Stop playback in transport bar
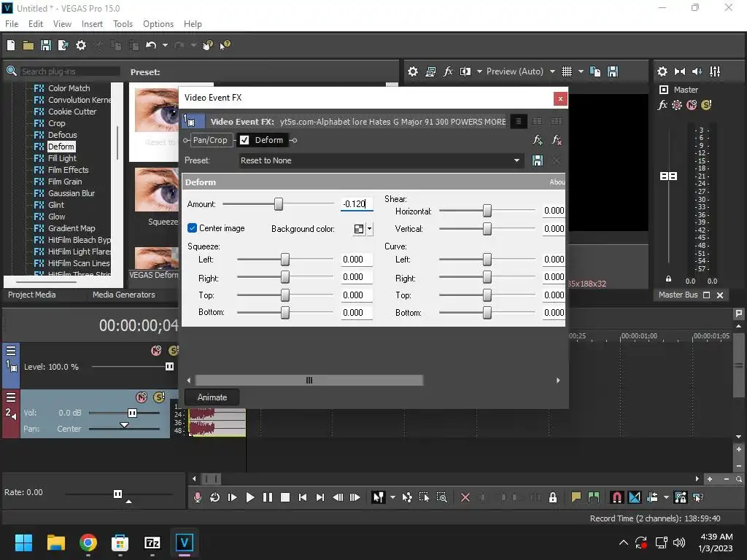Viewport: 747px width, 560px height. (285, 497)
